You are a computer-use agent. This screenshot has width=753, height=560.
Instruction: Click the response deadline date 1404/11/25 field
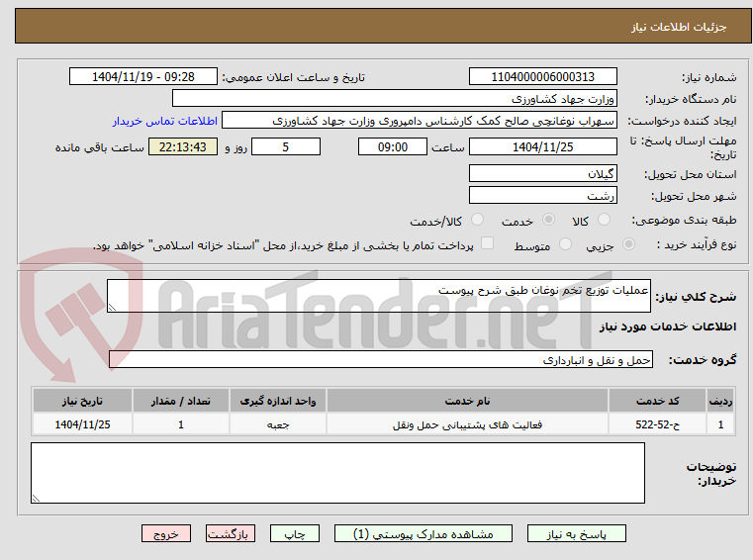click(542, 147)
